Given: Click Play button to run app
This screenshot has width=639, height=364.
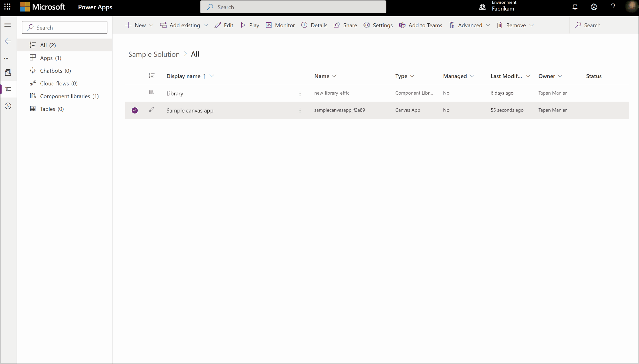Looking at the screenshot, I should pos(250,25).
